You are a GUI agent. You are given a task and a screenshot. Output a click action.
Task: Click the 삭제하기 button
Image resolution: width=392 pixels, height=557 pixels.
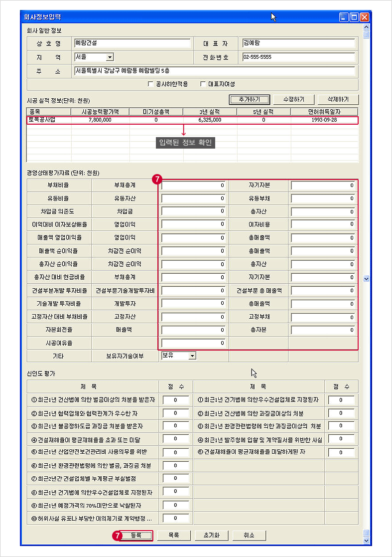point(338,99)
